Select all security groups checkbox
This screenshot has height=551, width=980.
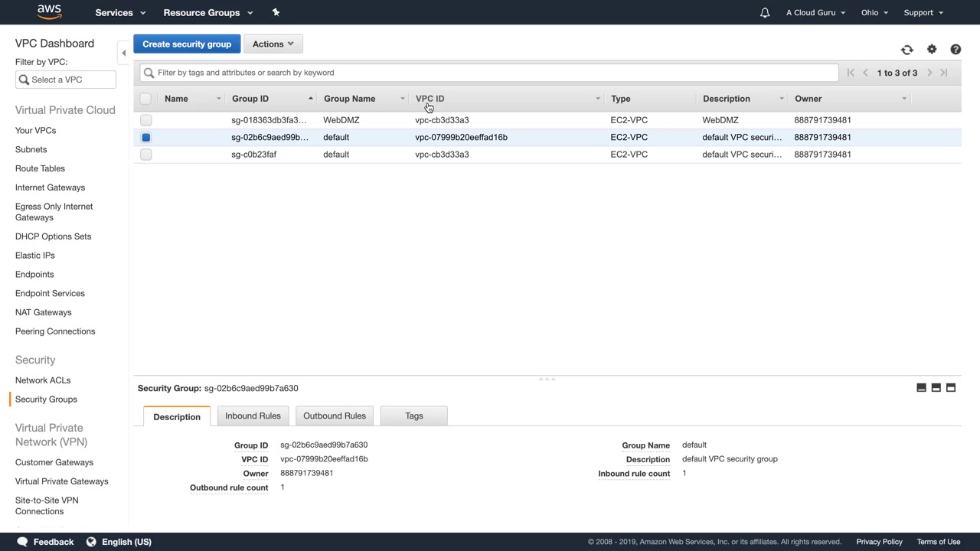coord(145,99)
